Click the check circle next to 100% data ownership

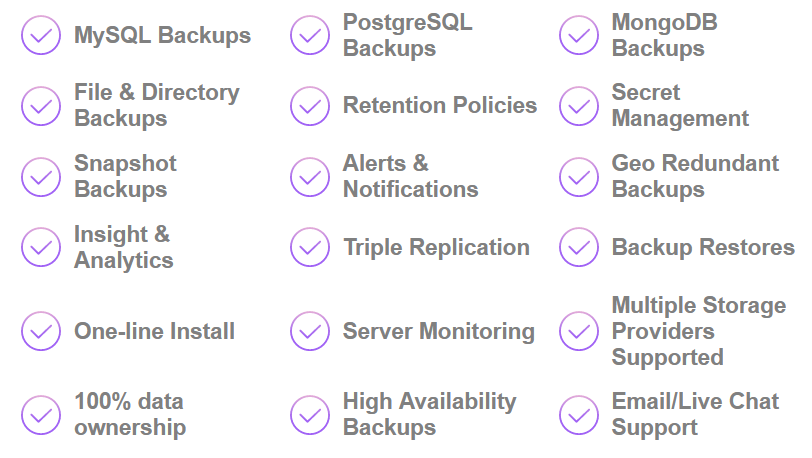[41, 415]
